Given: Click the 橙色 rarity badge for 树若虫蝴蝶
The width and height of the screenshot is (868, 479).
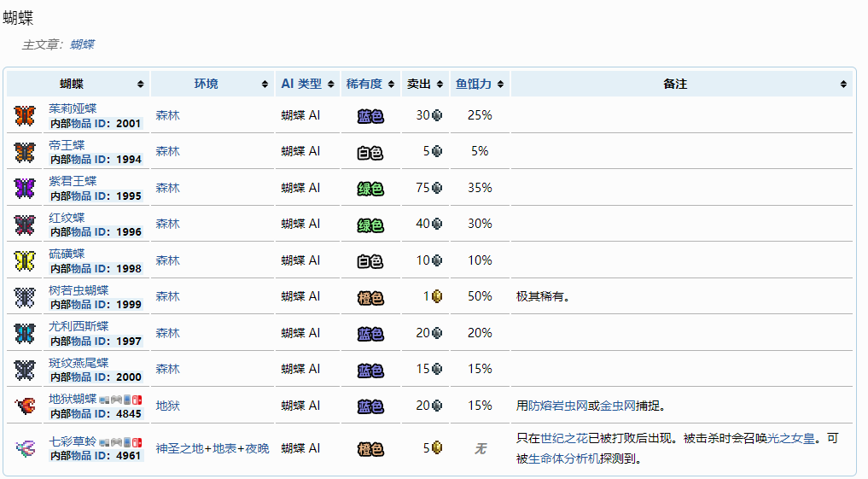Looking at the screenshot, I should click(x=370, y=297).
